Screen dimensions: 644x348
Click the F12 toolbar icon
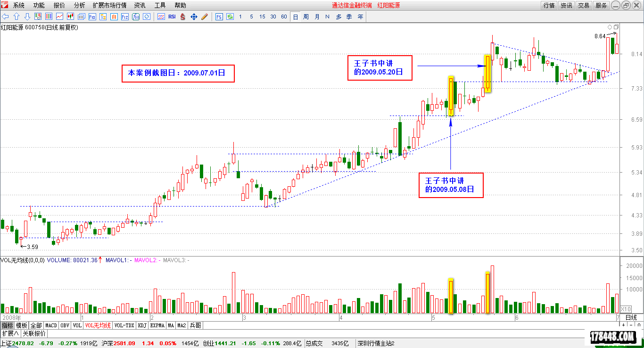tap(124, 17)
